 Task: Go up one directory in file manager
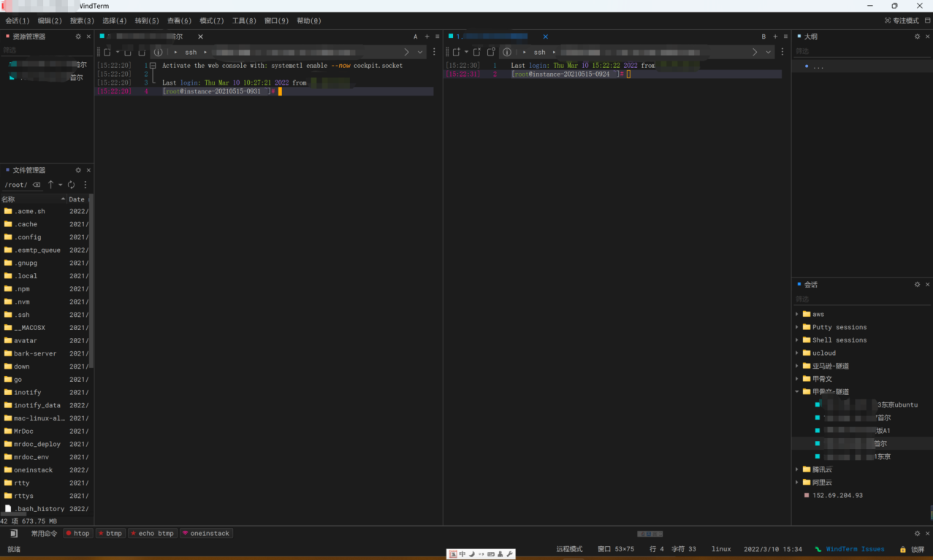pos(50,185)
